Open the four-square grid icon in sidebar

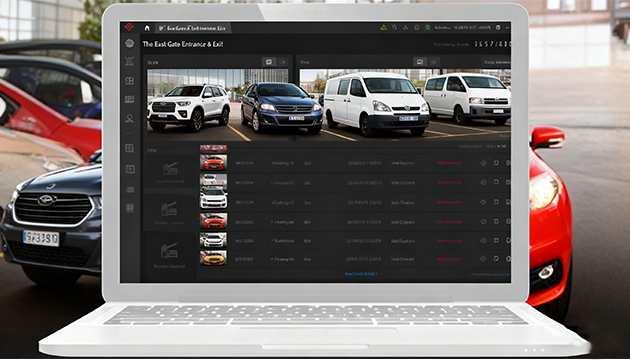129,81
